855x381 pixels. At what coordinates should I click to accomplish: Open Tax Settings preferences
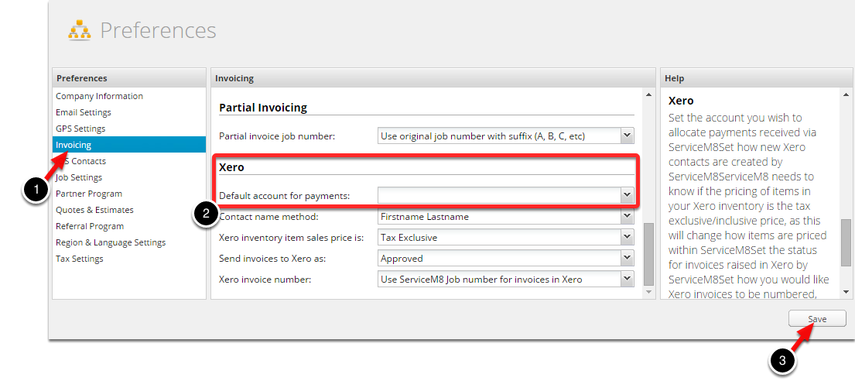[79, 259]
